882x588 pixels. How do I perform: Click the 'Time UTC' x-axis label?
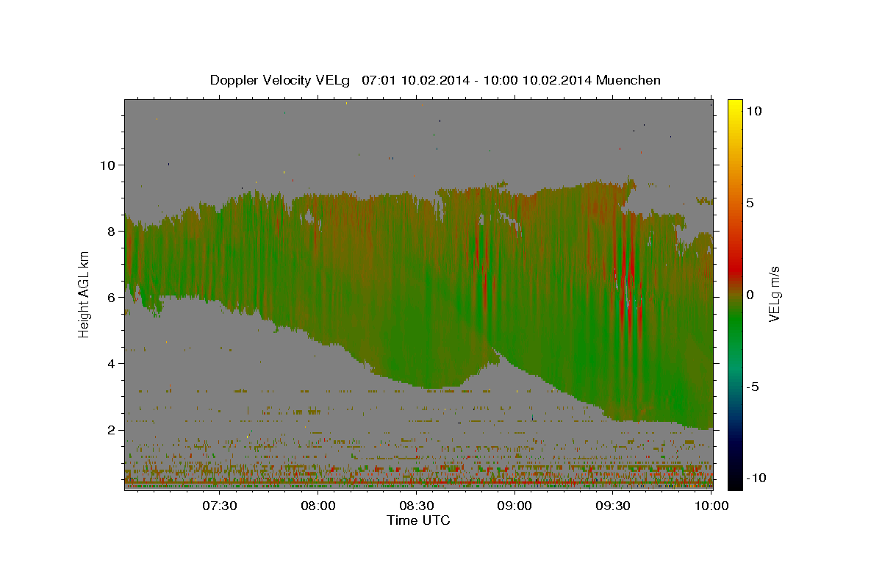pyautogui.click(x=418, y=520)
